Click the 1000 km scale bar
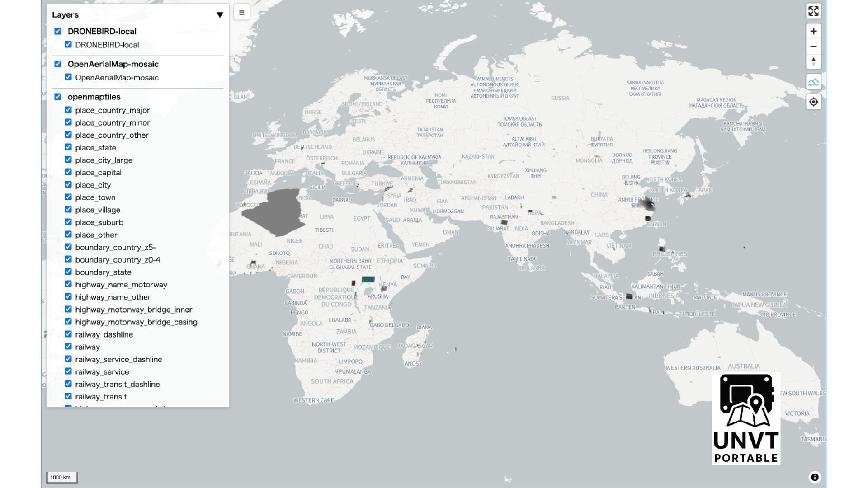 click(61, 477)
